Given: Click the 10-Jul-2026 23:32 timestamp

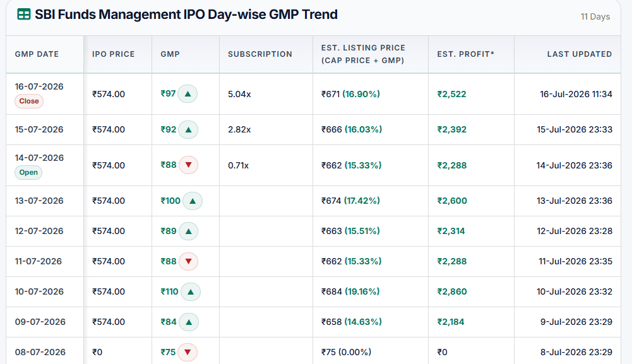Looking at the screenshot, I should pyautogui.click(x=575, y=291).
